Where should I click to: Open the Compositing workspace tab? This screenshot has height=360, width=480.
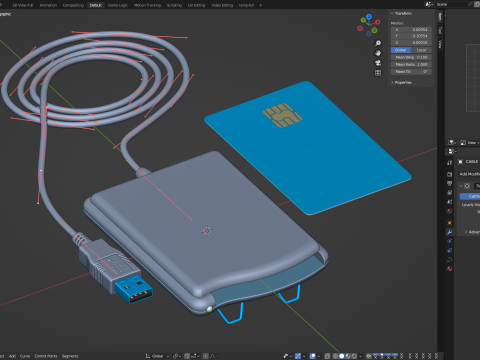73,5
